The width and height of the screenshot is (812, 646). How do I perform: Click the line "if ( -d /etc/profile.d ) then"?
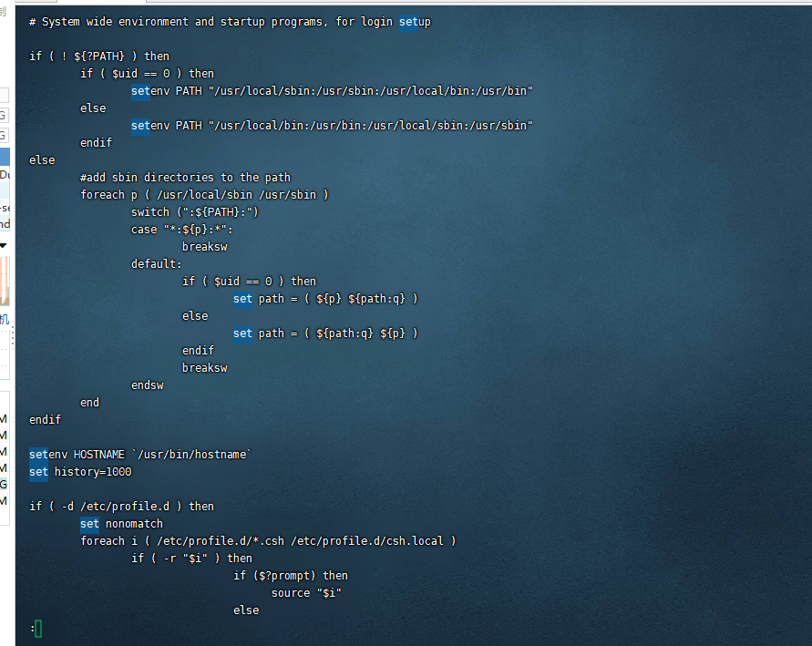122,507
